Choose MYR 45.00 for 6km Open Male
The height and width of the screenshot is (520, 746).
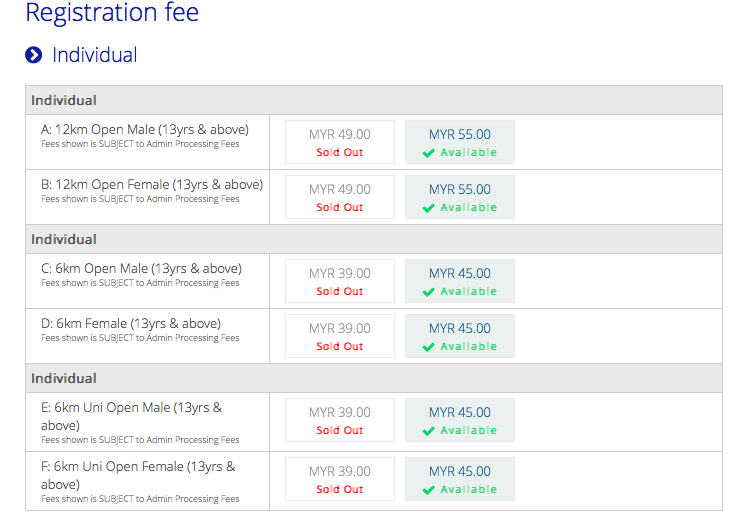tap(460, 281)
